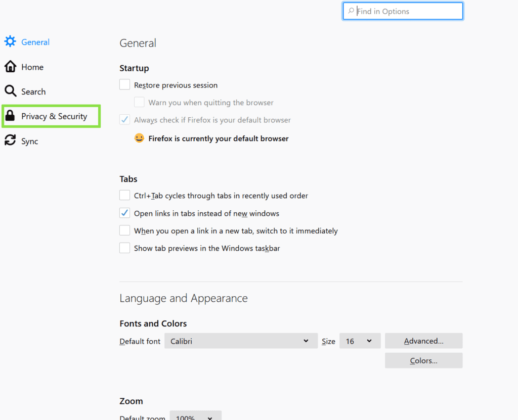Click the magnifier icon in Find in Options
Screen dimensions: 518x420
pyautogui.click(x=351, y=11)
